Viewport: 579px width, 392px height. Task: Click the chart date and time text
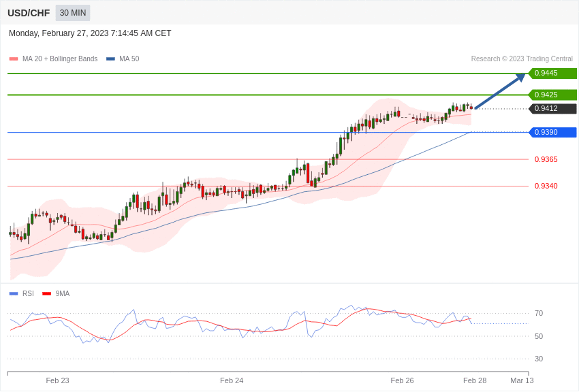pos(90,33)
